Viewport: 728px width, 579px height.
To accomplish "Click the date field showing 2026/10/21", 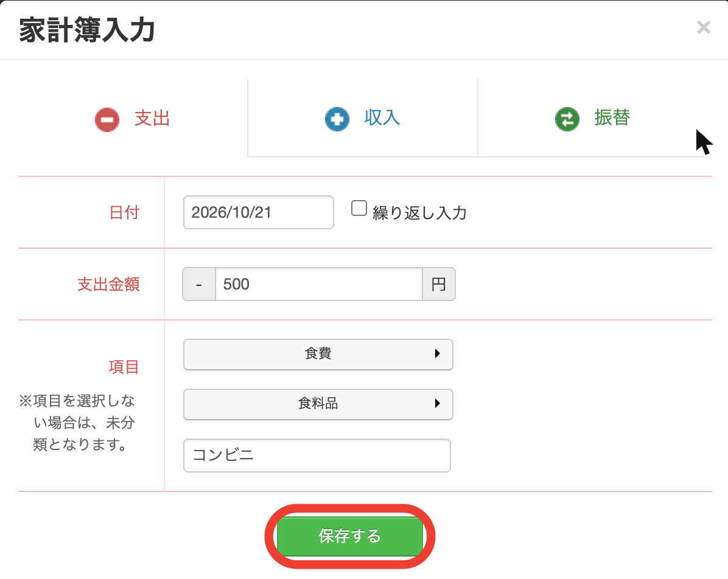I will (x=259, y=212).
